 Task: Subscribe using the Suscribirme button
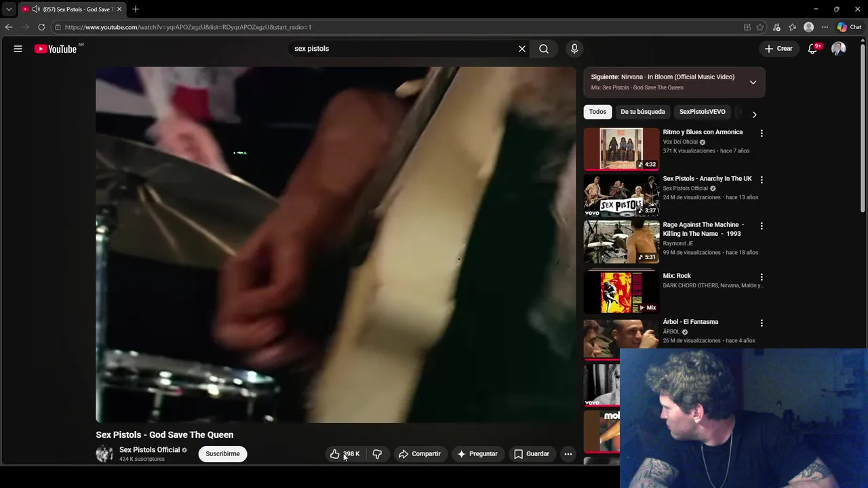coord(222,454)
